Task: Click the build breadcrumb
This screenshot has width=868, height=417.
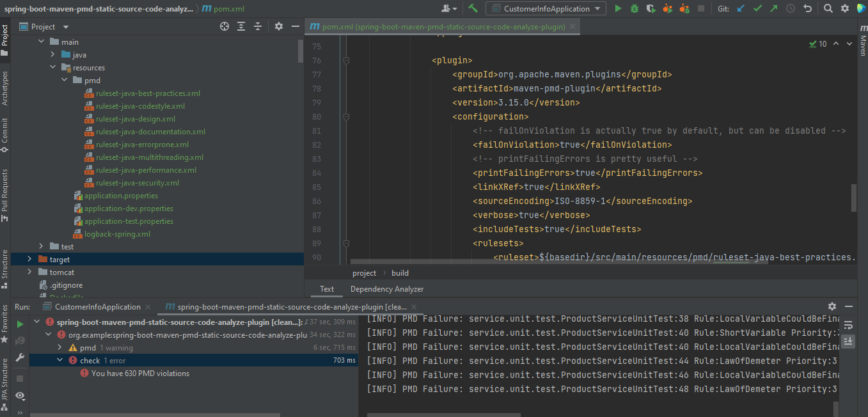Action: [400, 273]
